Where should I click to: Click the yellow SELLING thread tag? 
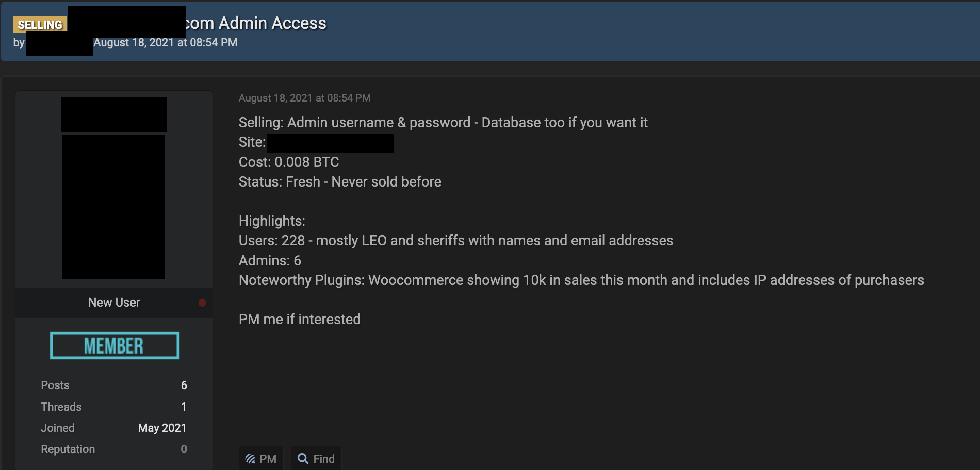pos(40,24)
